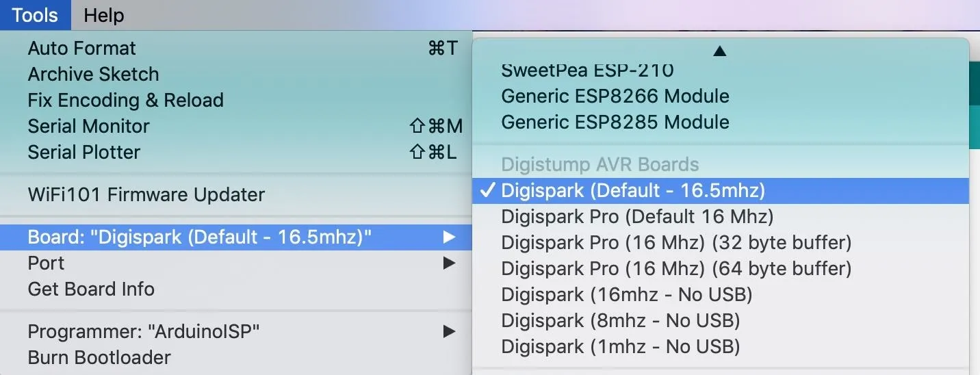This screenshot has width=980, height=375.
Task: Select Fix Encoding & Reload
Action: click(236, 101)
